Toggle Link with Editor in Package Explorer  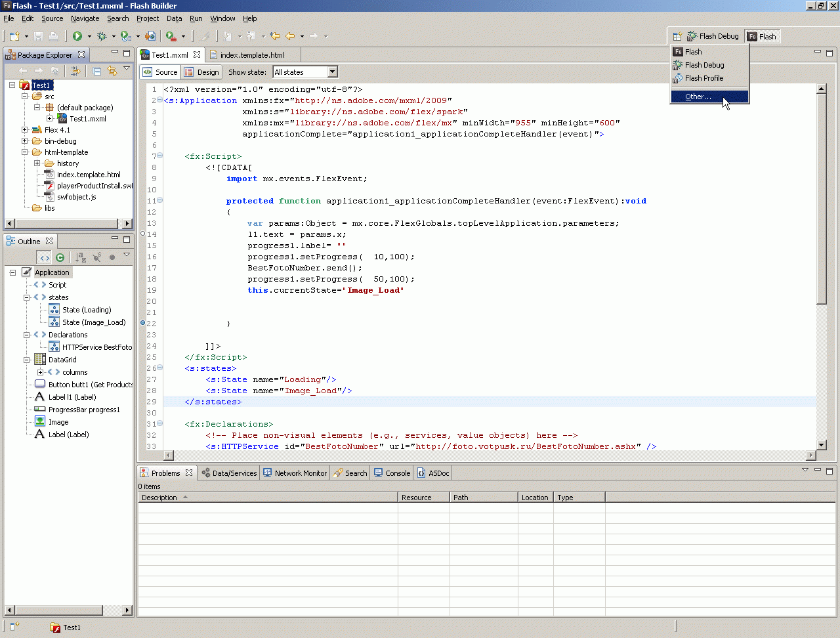click(x=112, y=71)
